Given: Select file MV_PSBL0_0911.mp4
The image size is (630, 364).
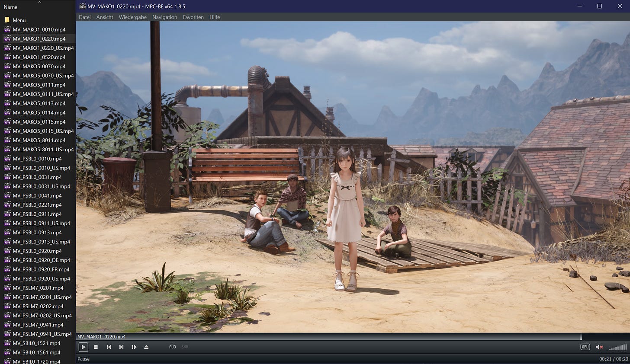Looking at the screenshot, I should click(38, 214).
